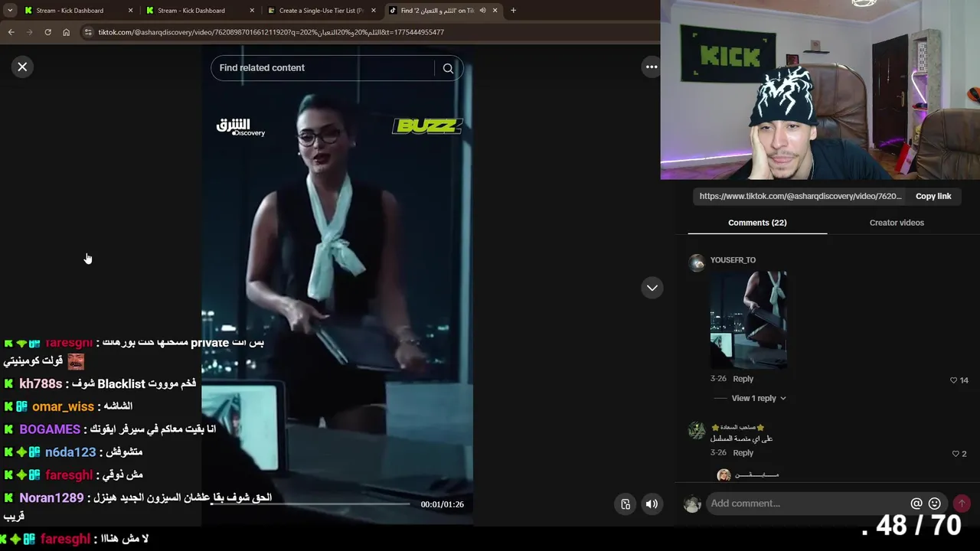Click chat username BOGAMES
980x551 pixels.
50,429
